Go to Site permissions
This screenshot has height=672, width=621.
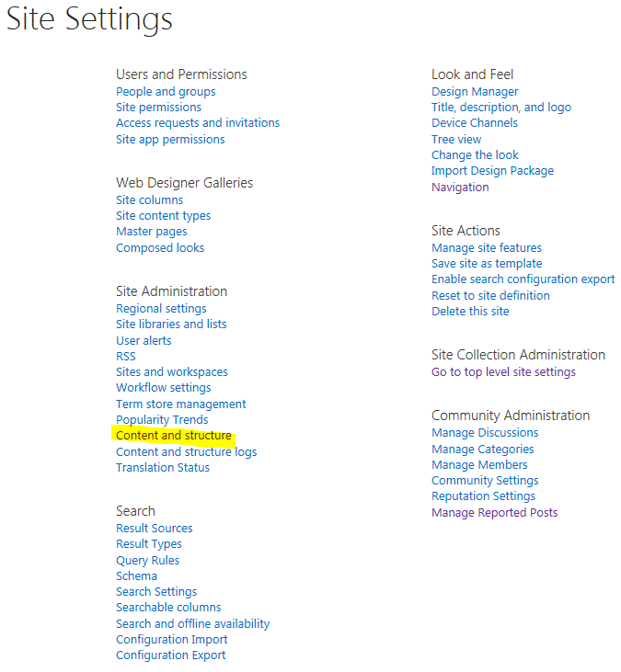click(x=158, y=108)
